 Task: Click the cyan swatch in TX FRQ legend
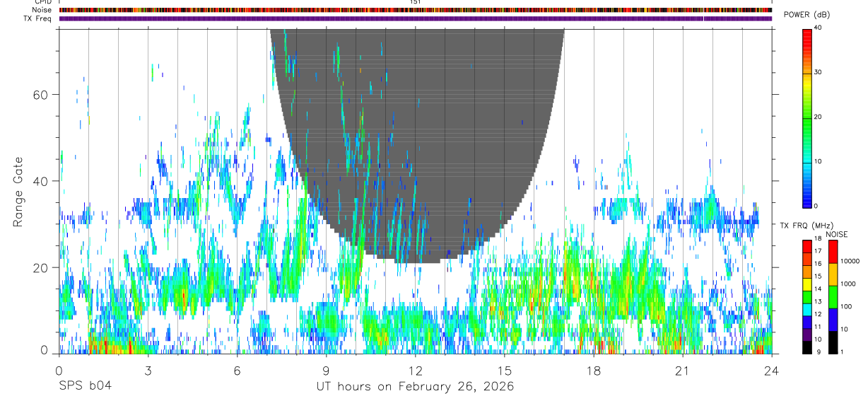[x=808, y=308]
